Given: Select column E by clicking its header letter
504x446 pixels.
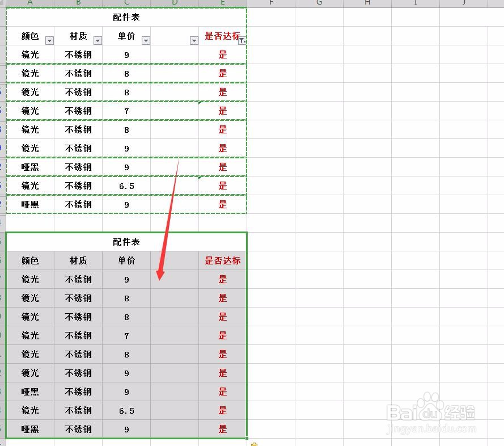Looking at the screenshot, I should click(x=223, y=3).
